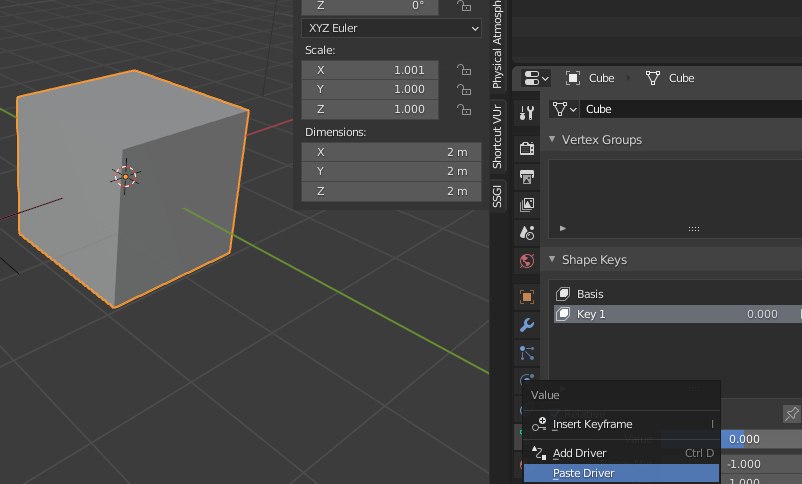Toggle lock on Scale Z
Image resolution: width=802 pixels, height=484 pixels.
(x=463, y=109)
